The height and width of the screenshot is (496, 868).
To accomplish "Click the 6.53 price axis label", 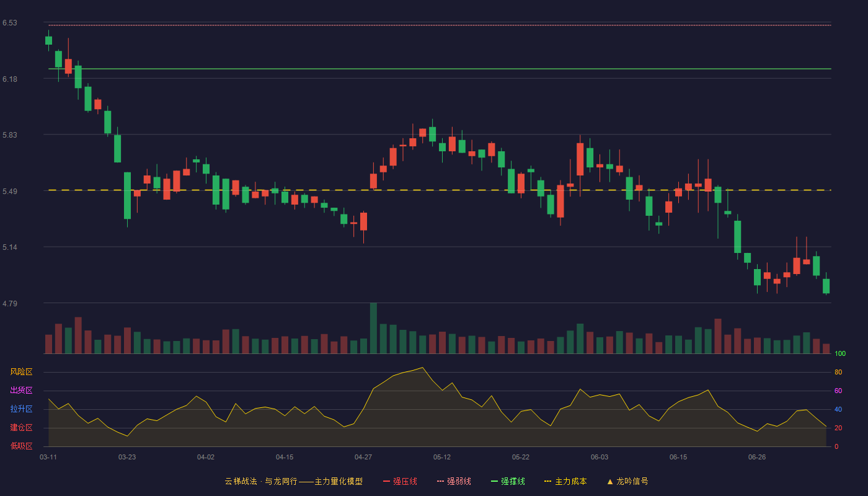I will click(10, 23).
